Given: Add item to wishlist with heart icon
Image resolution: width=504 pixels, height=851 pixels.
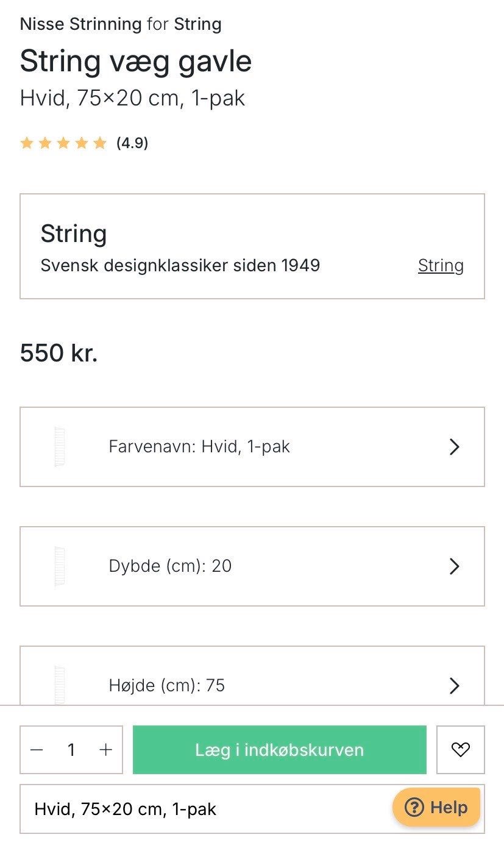Looking at the screenshot, I should click(x=460, y=749).
